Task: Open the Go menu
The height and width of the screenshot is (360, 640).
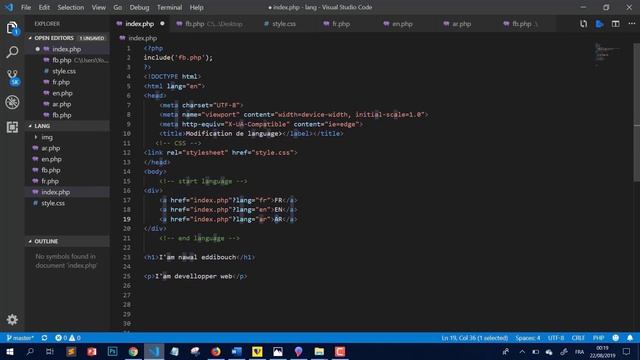Action: (118, 7)
